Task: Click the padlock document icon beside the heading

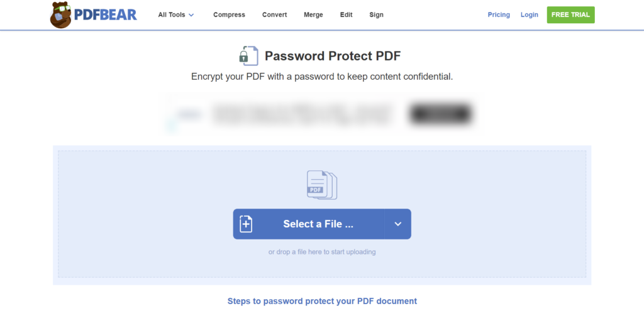Action: (x=249, y=56)
